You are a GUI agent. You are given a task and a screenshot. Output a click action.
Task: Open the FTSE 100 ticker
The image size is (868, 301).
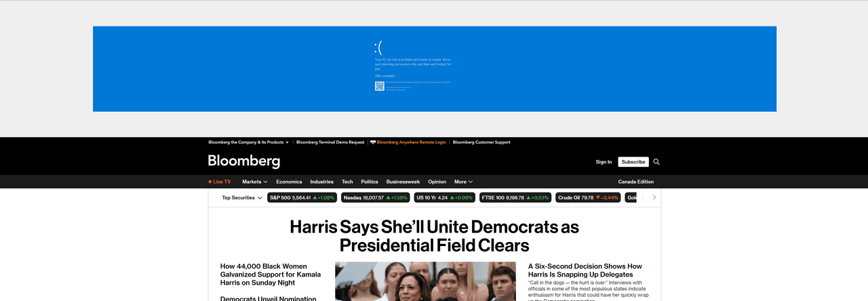(515, 198)
